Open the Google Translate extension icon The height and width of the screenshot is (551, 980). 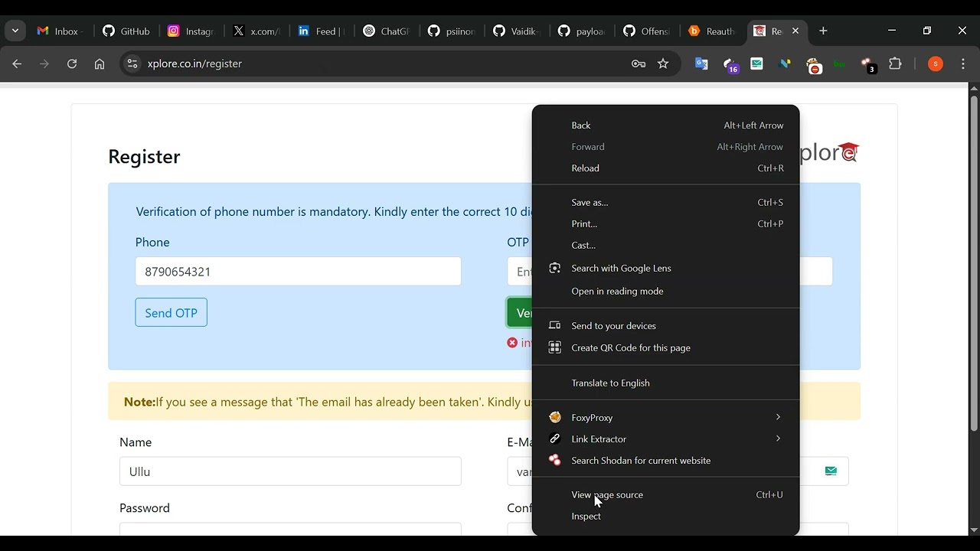pyautogui.click(x=701, y=64)
